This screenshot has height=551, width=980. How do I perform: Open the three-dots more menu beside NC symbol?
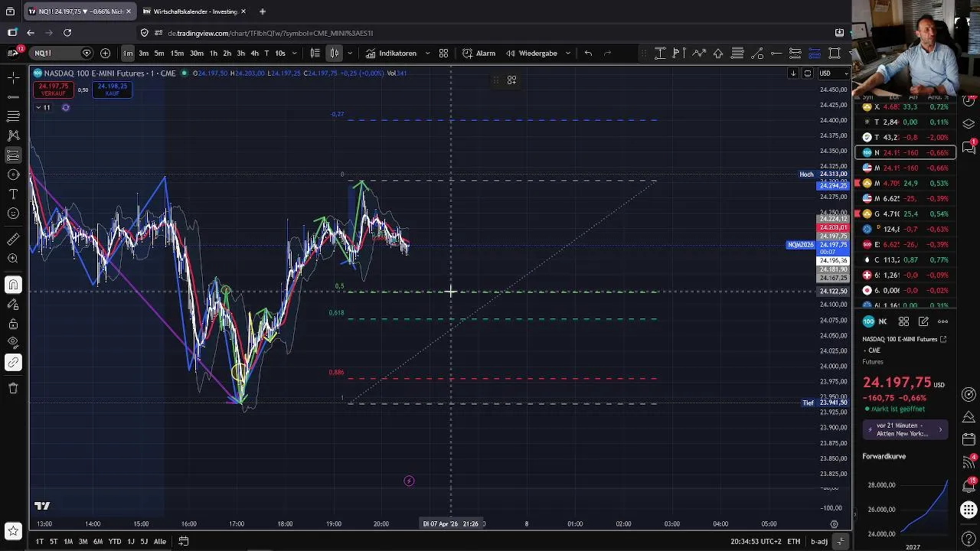942,321
